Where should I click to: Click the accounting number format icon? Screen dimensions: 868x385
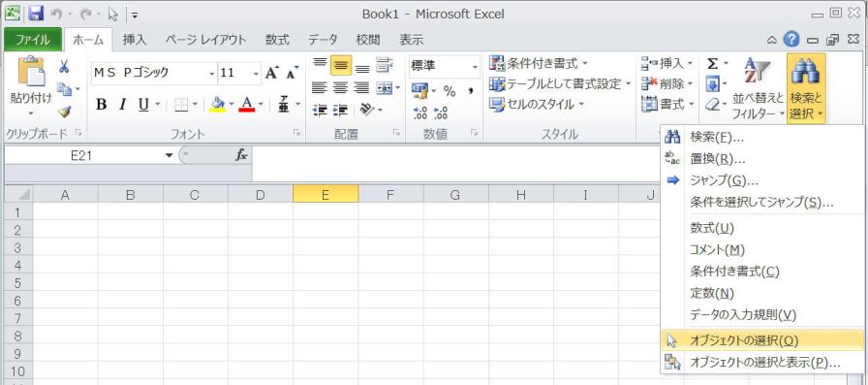tap(419, 91)
